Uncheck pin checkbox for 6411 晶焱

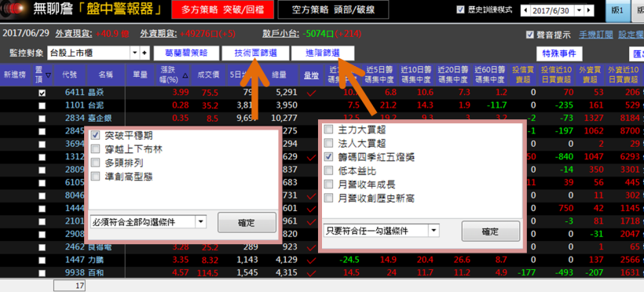tap(42, 93)
